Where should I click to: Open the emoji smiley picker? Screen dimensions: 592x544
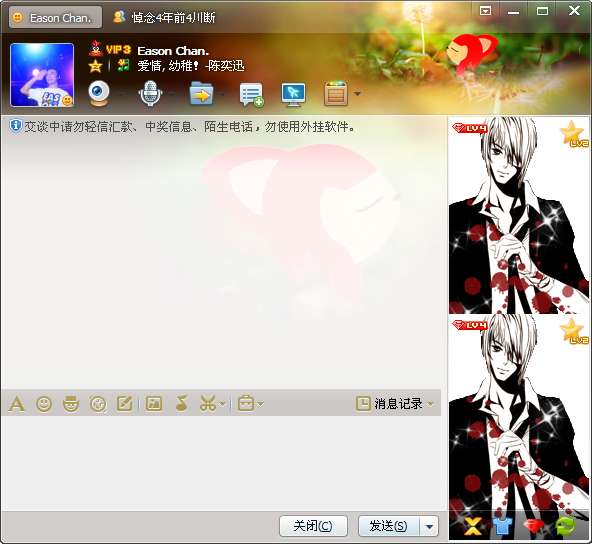44,404
